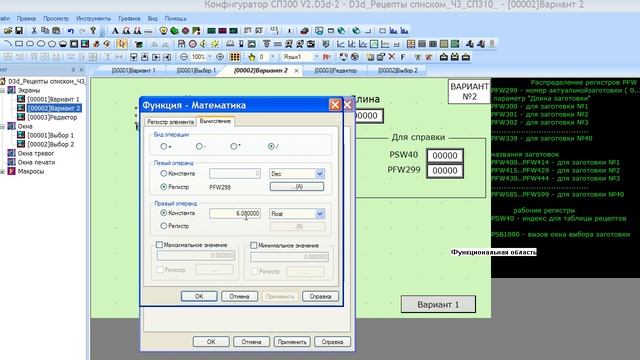Open the Float format dropdown
The image size is (640, 360).
point(319,213)
